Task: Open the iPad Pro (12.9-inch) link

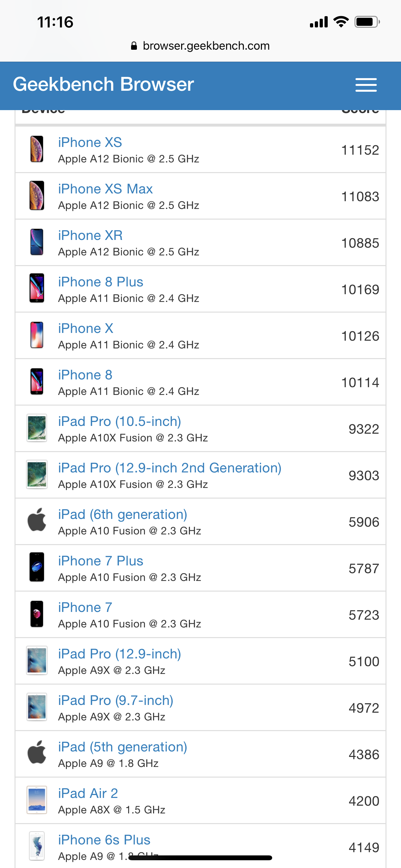Action: 120,654
